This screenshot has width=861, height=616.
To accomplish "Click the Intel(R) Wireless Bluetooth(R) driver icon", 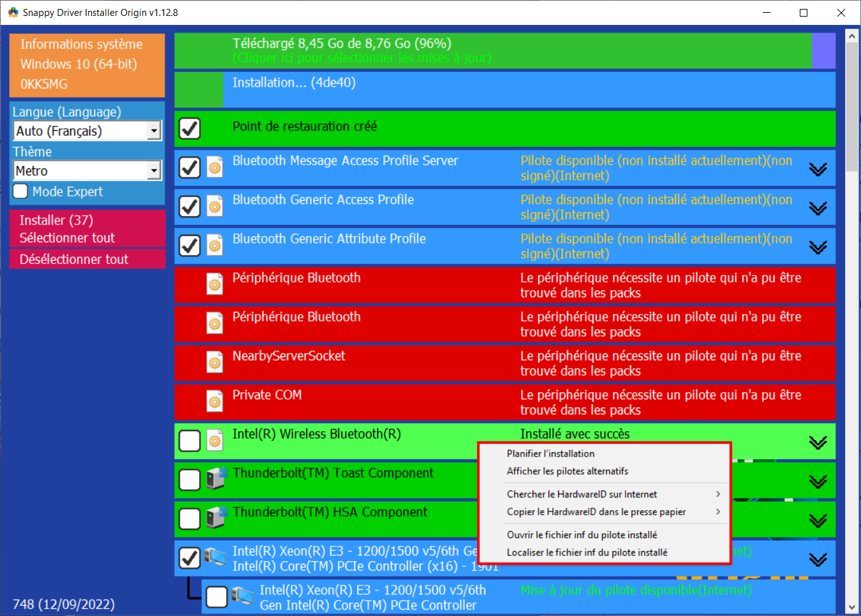I will pos(215,441).
